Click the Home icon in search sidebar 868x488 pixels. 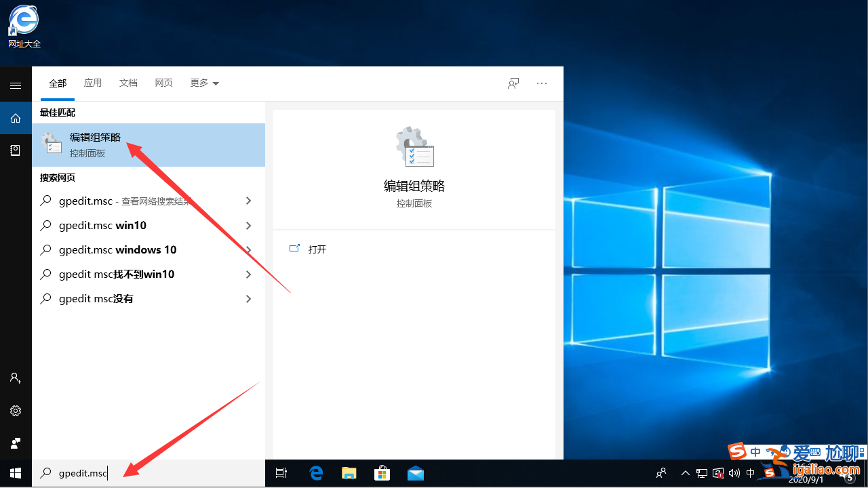pos(15,117)
